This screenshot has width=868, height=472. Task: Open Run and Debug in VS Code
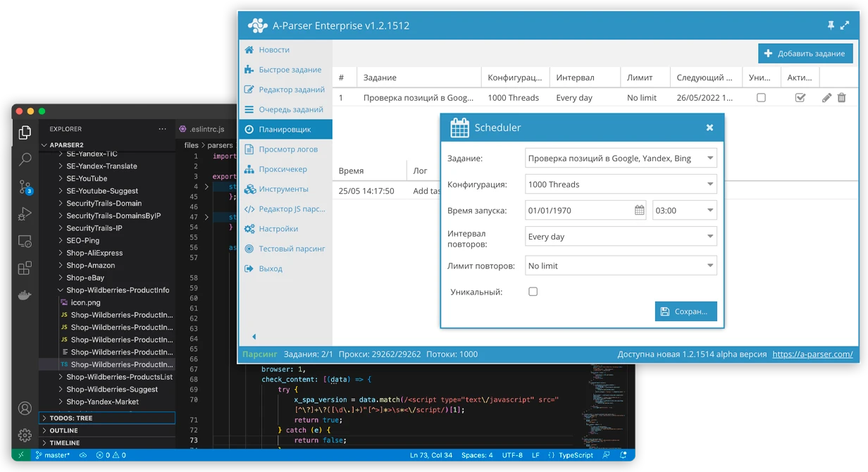pyautogui.click(x=25, y=213)
